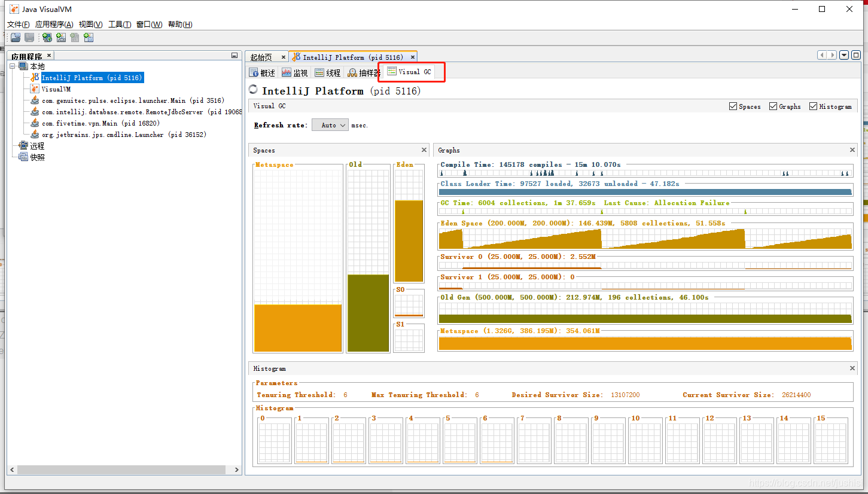Image resolution: width=868 pixels, height=494 pixels.
Task: Click the Java cup icon for com.fivetime.vpn.Main
Action: click(x=35, y=123)
